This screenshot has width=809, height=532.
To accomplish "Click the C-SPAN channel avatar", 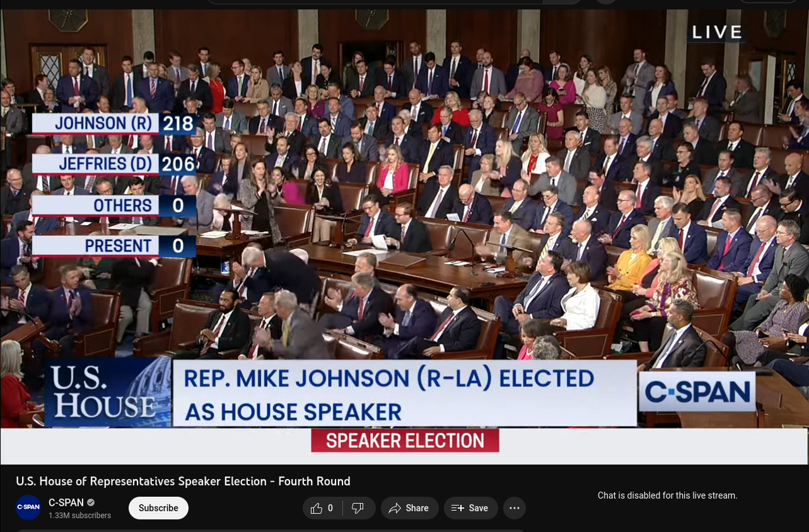I will 28,507.
